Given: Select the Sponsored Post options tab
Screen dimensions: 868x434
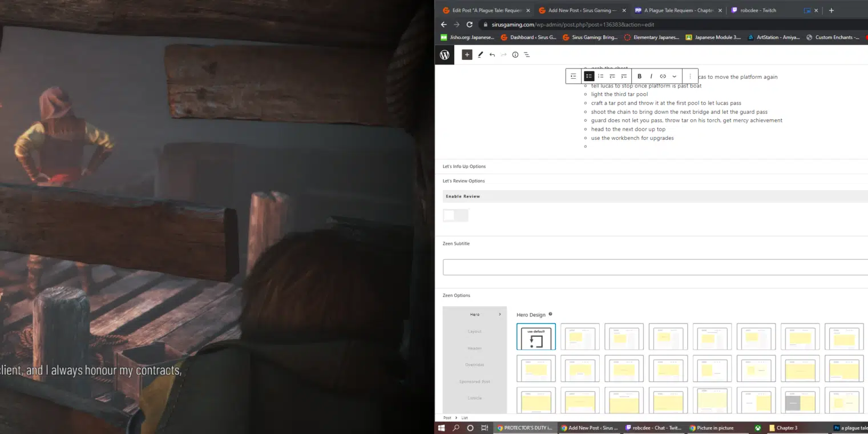Looking at the screenshot, I should (475, 381).
